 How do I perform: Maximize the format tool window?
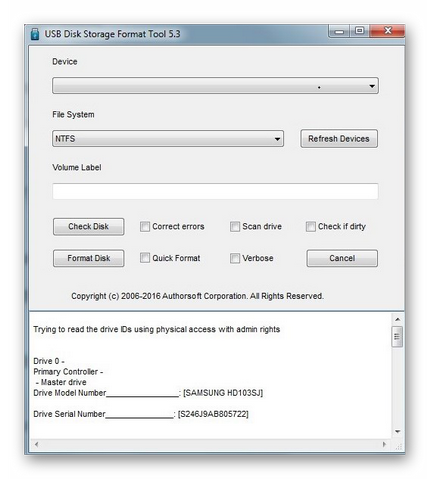point(359,31)
